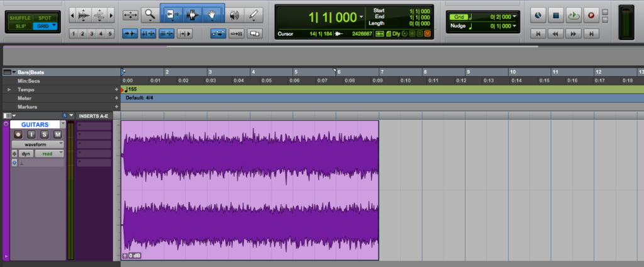644x267 pixels.
Task: Open the Grid value dropdown
Action: click(x=514, y=17)
